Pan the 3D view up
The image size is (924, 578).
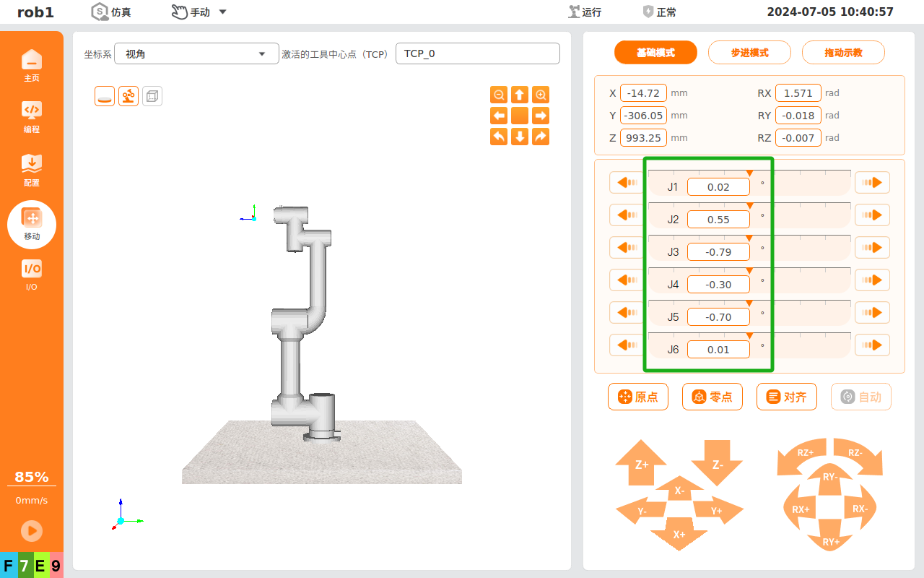[x=520, y=95]
